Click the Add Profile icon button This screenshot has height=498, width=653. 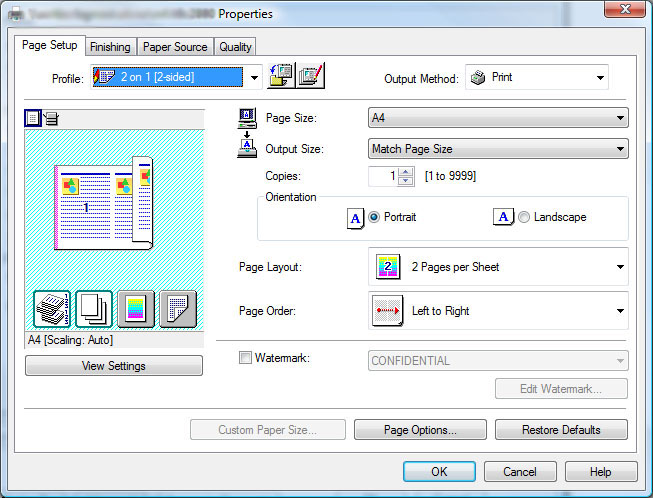(281, 75)
